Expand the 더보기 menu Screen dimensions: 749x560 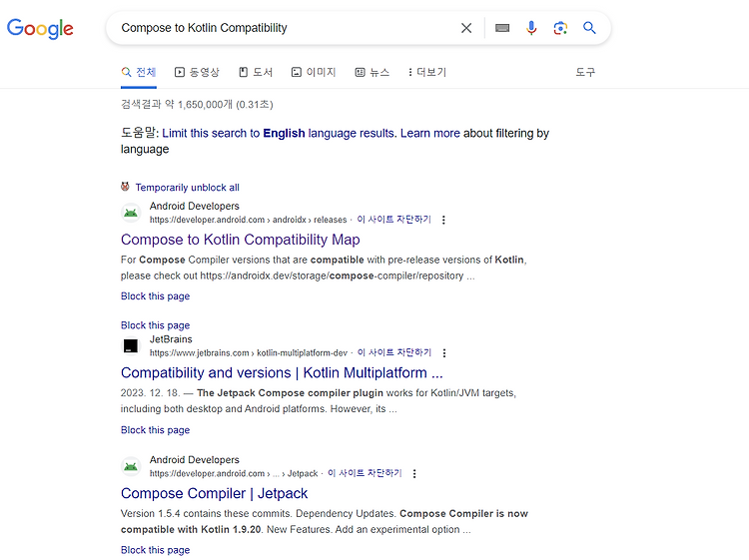coord(427,72)
